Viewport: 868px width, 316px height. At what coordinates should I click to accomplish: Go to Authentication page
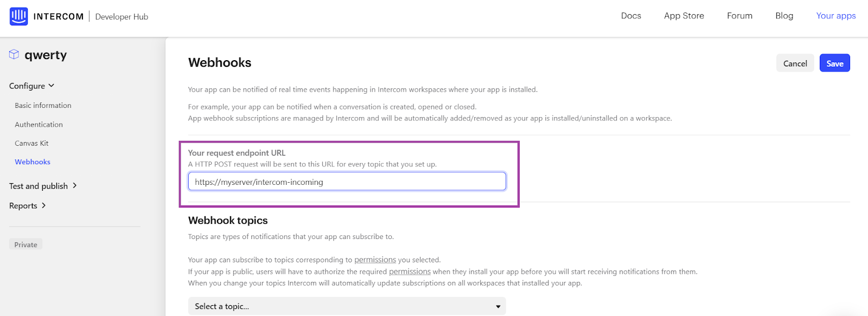coord(39,124)
